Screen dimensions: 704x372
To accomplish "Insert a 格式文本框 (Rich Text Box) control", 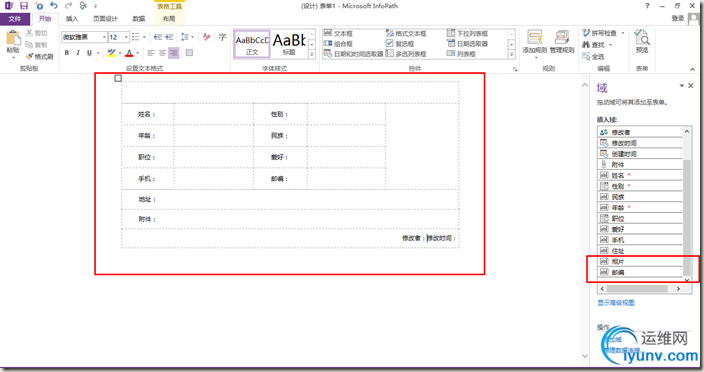I will (406, 34).
